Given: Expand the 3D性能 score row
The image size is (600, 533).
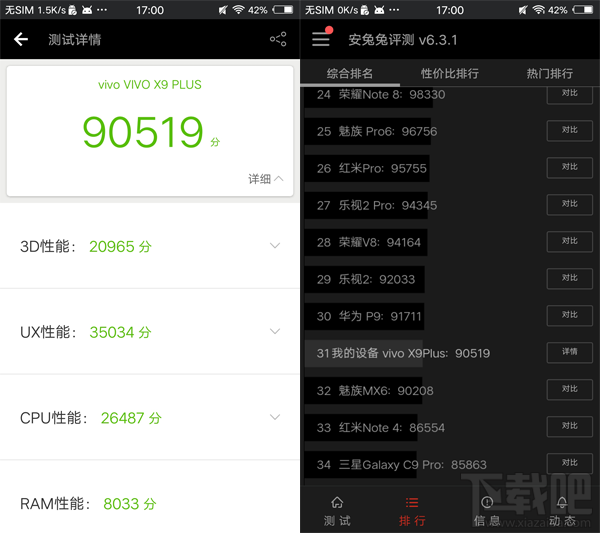Looking at the screenshot, I should (x=275, y=246).
